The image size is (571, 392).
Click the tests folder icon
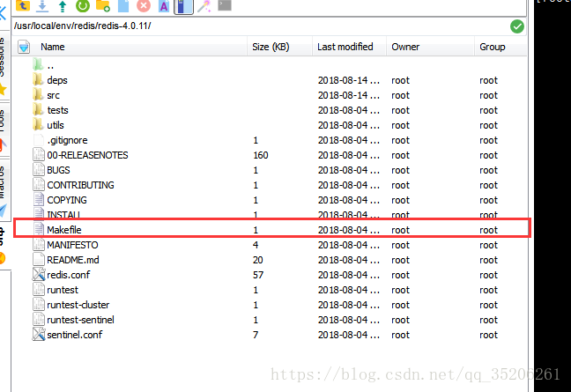(38, 109)
